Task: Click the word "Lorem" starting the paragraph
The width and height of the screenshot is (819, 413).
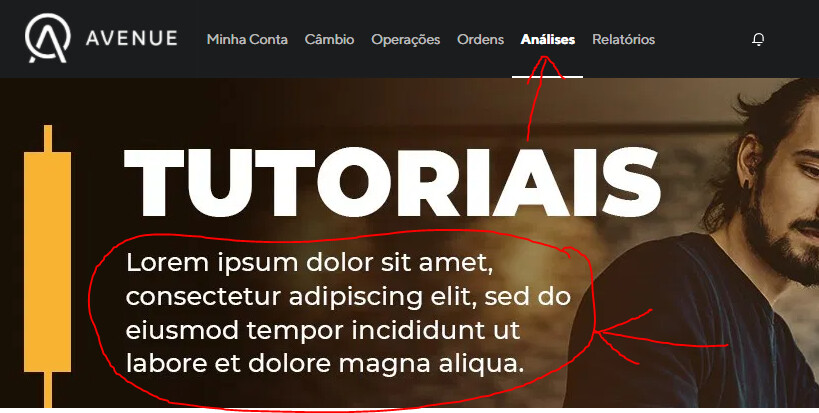Action: 168,263
